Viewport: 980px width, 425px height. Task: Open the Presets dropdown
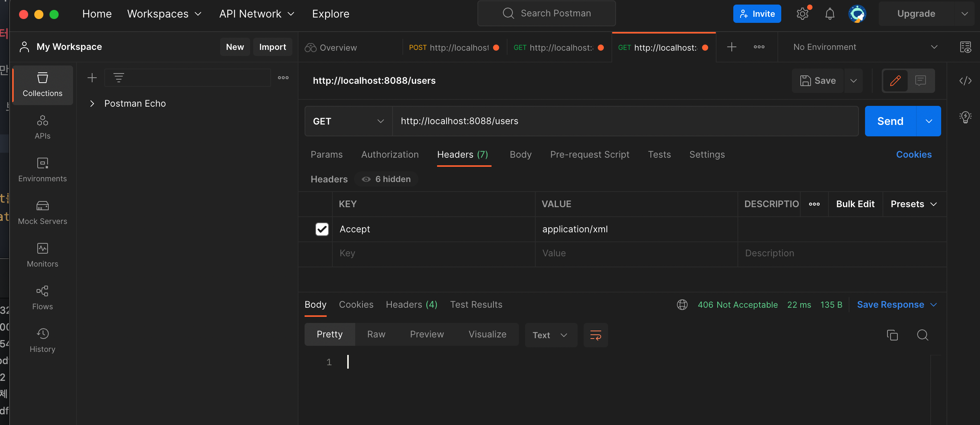pos(914,204)
